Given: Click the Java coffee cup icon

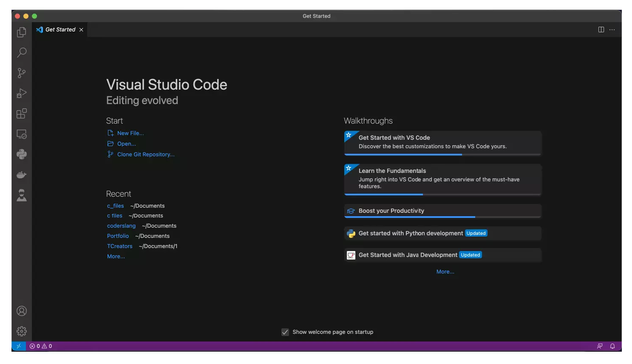Looking at the screenshot, I should [x=351, y=255].
